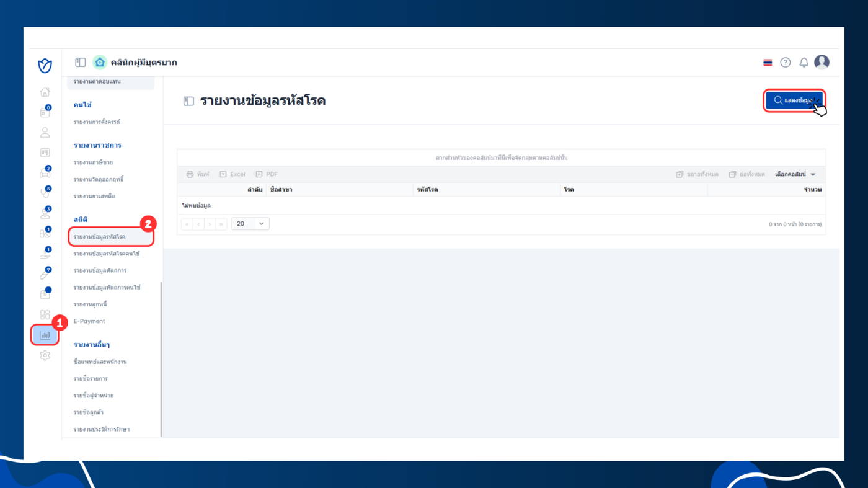
Task: Go to the home icon in sidebar
Action: 45,92
